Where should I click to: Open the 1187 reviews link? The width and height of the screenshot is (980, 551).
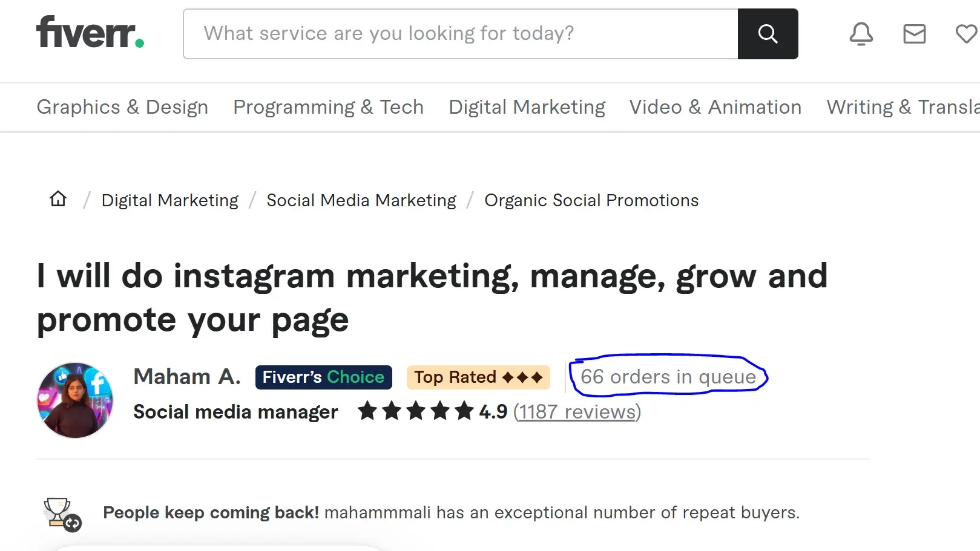577,412
